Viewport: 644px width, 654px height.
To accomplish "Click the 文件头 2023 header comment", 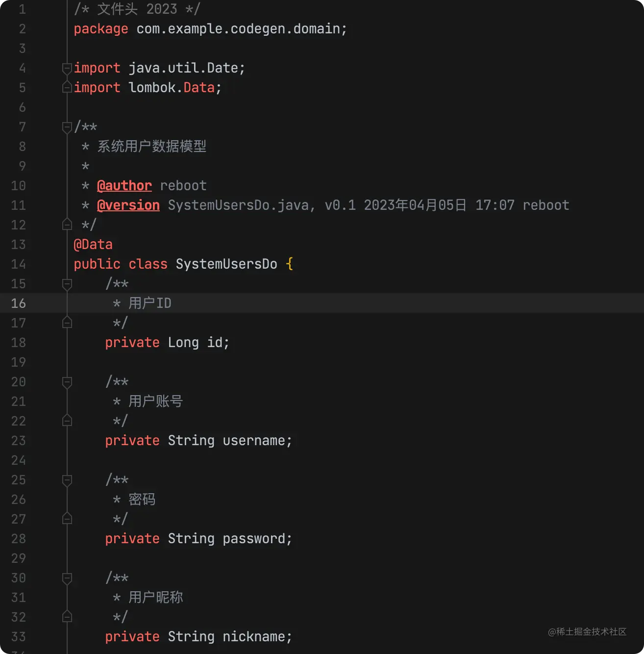I will pos(137,9).
